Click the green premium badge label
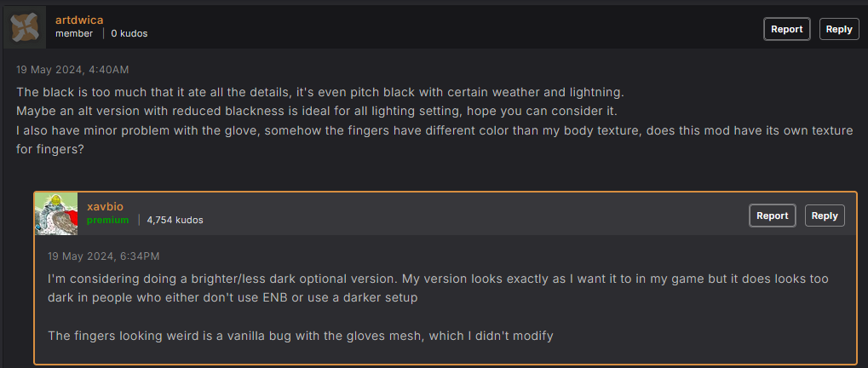This screenshot has width=868, height=368. [107, 220]
